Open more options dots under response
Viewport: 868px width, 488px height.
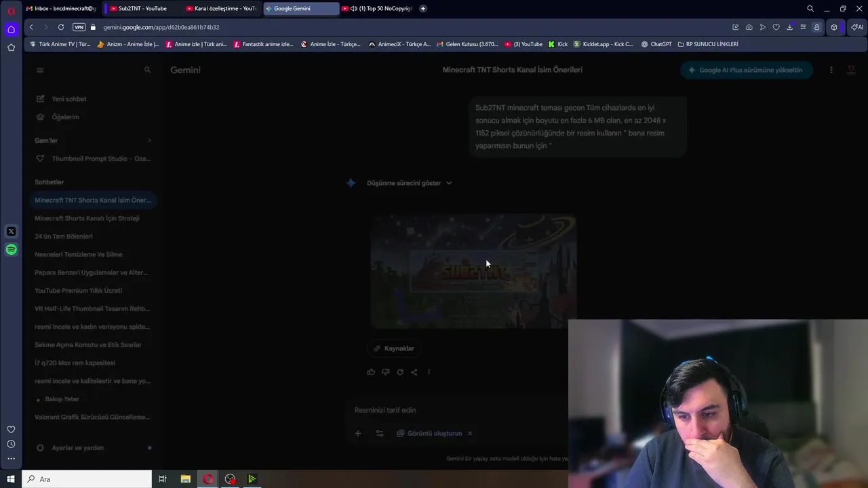429,372
